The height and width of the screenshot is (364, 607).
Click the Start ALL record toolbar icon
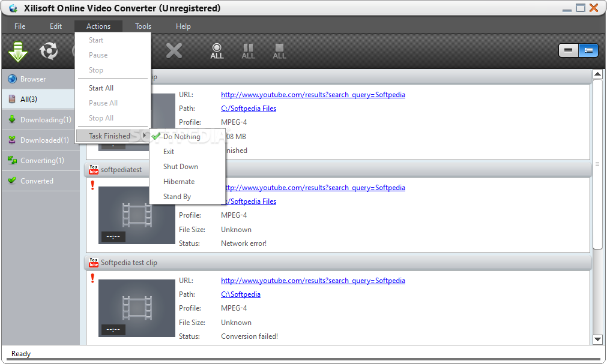(x=217, y=51)
